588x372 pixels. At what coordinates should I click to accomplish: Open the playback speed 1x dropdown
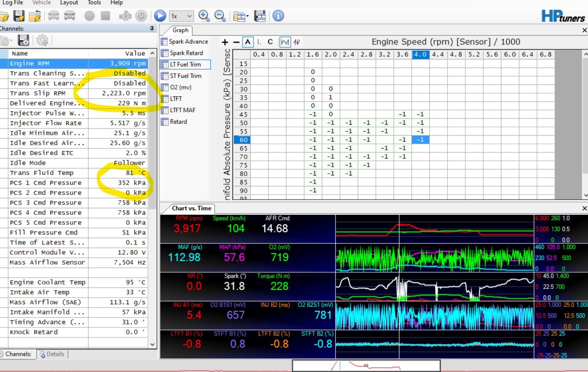tap(182, 16)
